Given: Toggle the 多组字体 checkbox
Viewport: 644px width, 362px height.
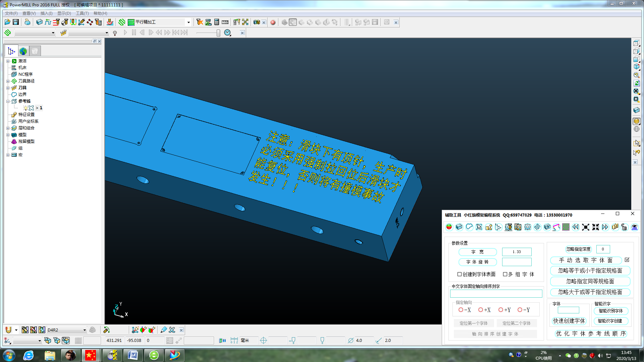Looking at the screenshot, I should pyautogui.click(x=505, y=274).
